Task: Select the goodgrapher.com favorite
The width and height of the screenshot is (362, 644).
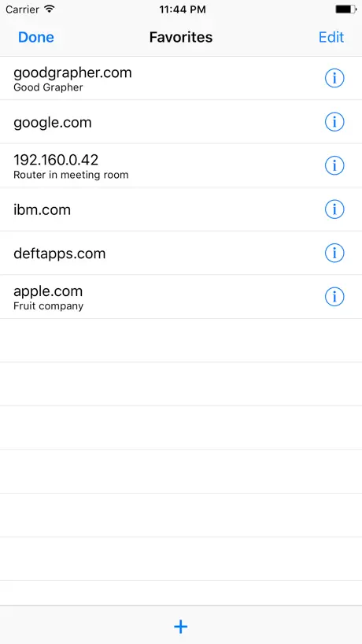Action: pyautogui.click(x=181, y=78)
